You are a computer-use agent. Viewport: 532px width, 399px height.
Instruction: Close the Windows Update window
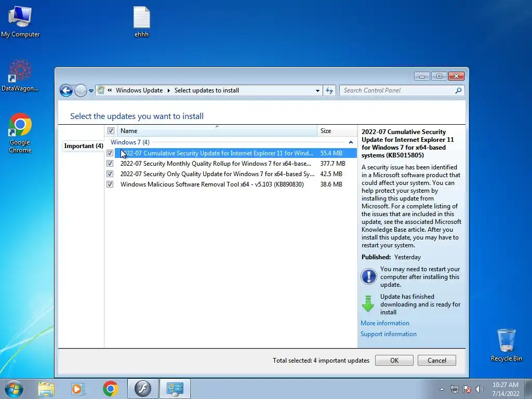pyautogui.click(x=456, y=76)
